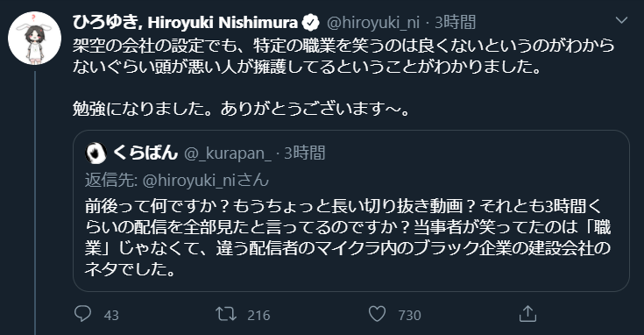Click the 43 replies count
The image size is (644, 335).
111,316
